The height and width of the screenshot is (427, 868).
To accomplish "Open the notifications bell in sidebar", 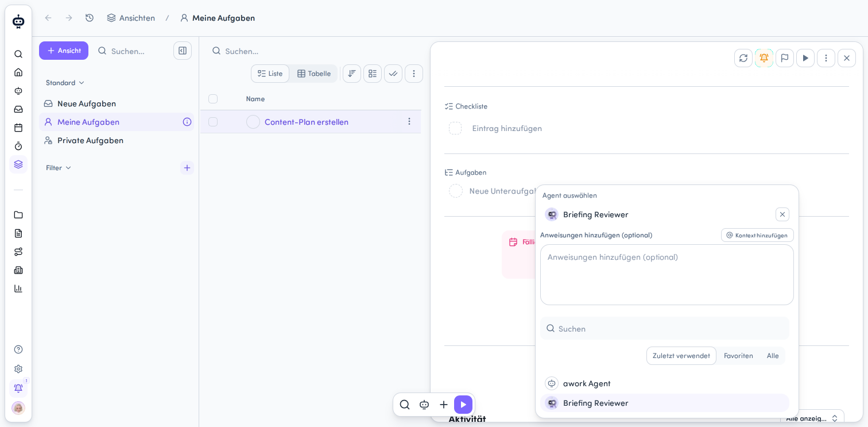I will [18, 388].
